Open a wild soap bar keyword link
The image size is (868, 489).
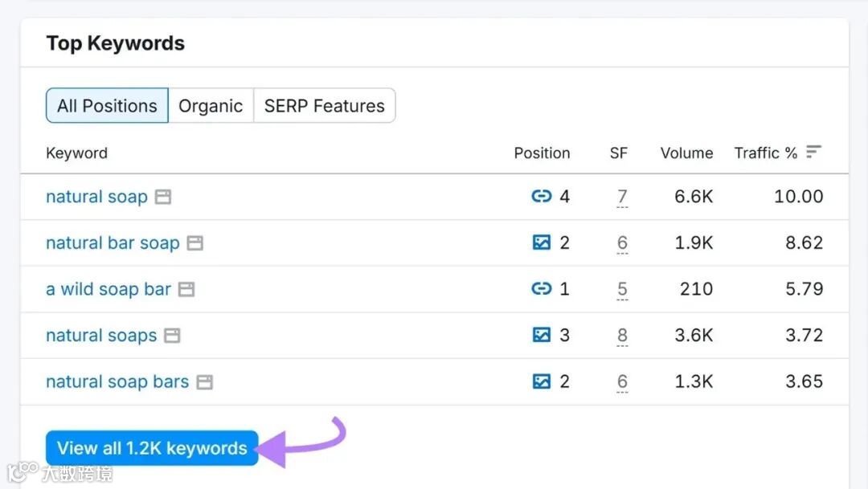click(x=108, y=289)
